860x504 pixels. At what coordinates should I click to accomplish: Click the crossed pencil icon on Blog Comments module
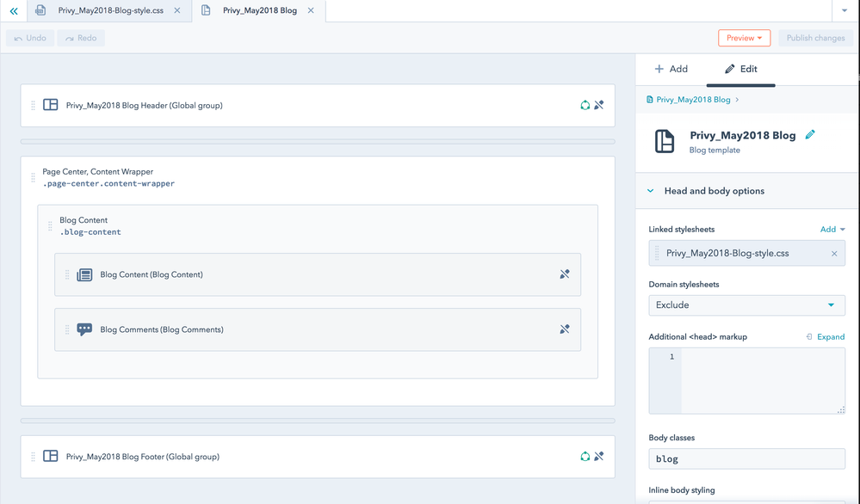[x=566, y=329]
